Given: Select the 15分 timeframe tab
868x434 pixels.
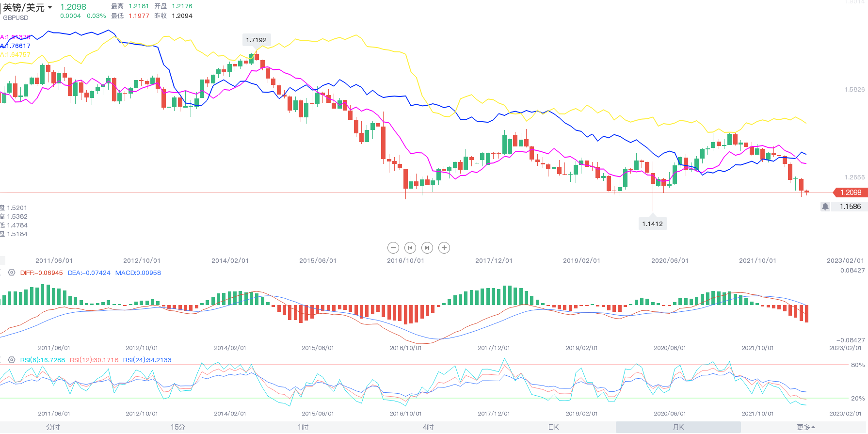Looking at the screenshot, I should (x=177, y=427).
